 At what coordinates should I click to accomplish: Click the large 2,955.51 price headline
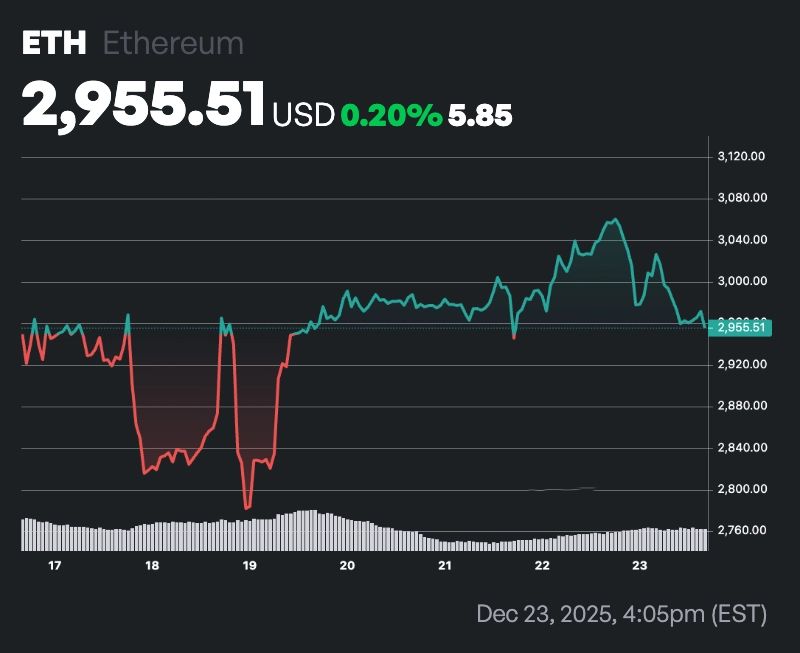coord(144,104)
